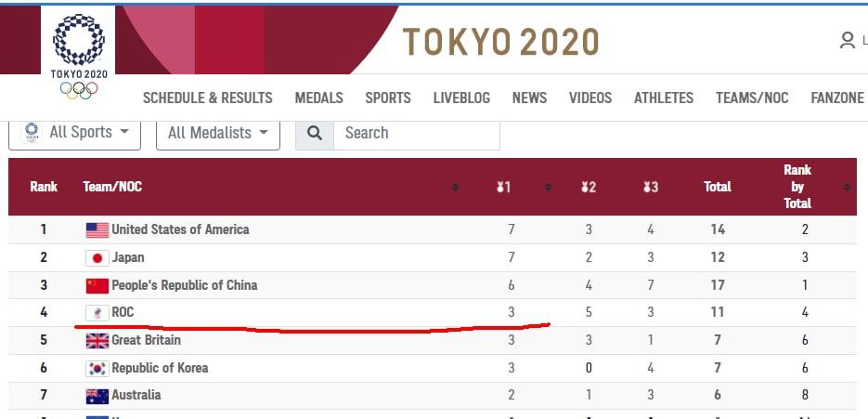Click the Tokyo 2020 Olympic logo

[79, 57]
